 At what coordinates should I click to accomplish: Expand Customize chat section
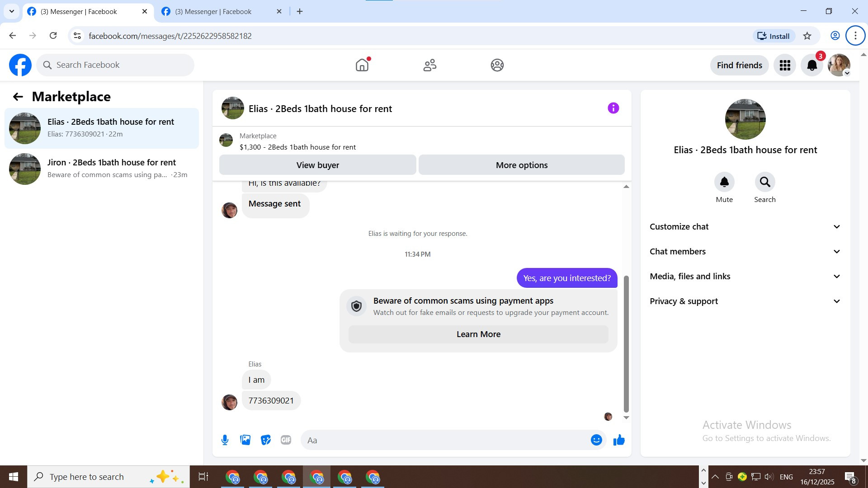[x=745, y=227]
